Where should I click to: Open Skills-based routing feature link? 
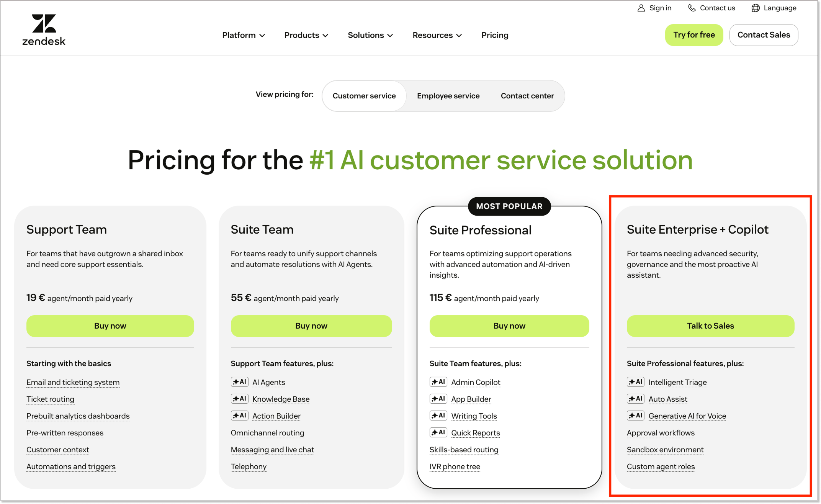[x=464, y=450]
